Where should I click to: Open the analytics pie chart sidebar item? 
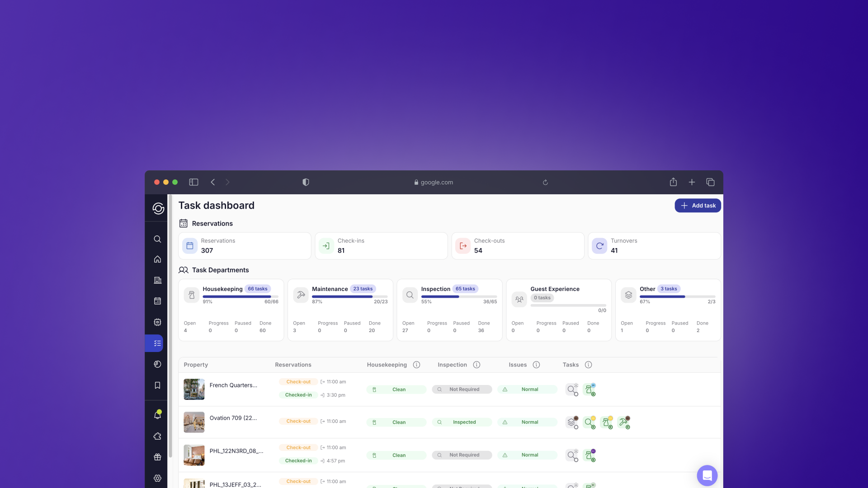[x=157, y=364]
